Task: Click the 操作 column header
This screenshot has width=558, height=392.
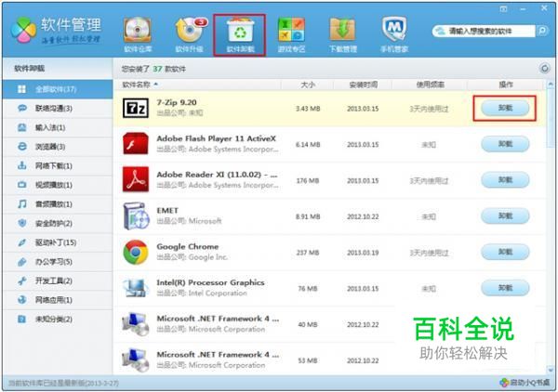Action: coord(506,85)
